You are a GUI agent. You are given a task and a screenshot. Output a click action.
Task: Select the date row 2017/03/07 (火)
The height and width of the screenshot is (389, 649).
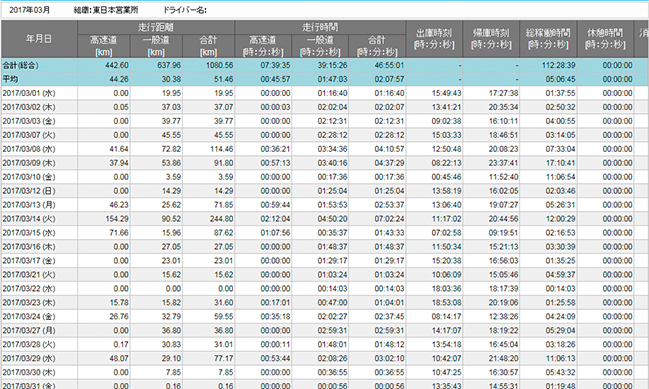(x=29, y=135)
